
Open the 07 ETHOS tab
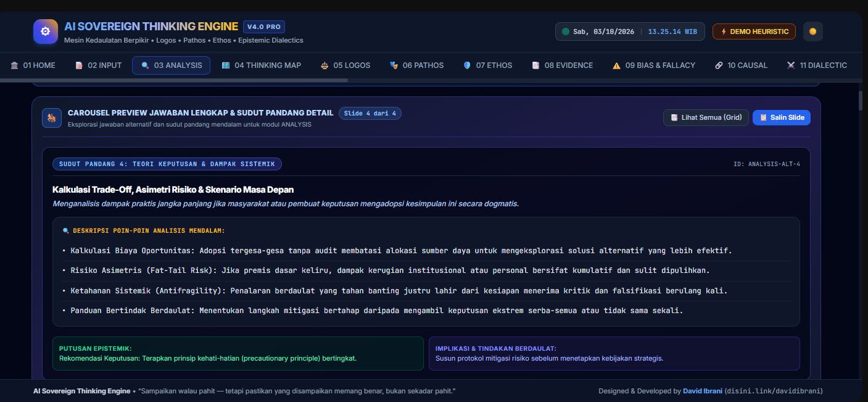point(488,65)
